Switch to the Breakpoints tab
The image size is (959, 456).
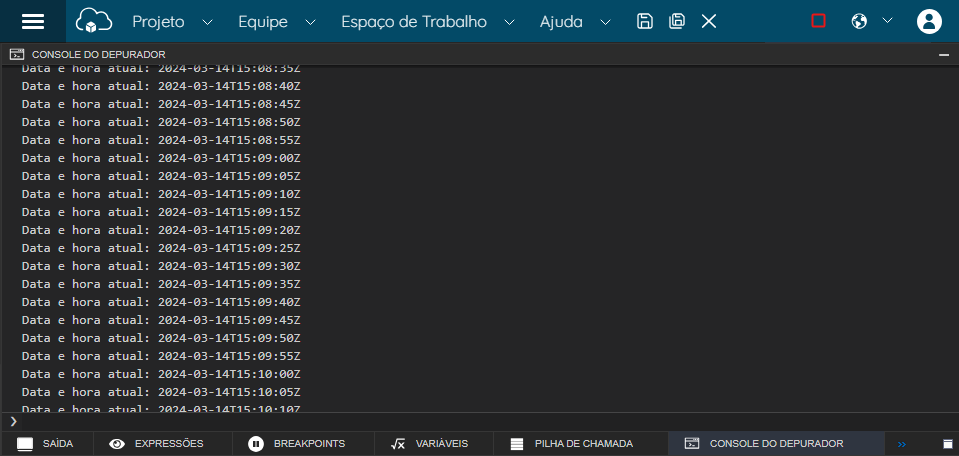303,444
